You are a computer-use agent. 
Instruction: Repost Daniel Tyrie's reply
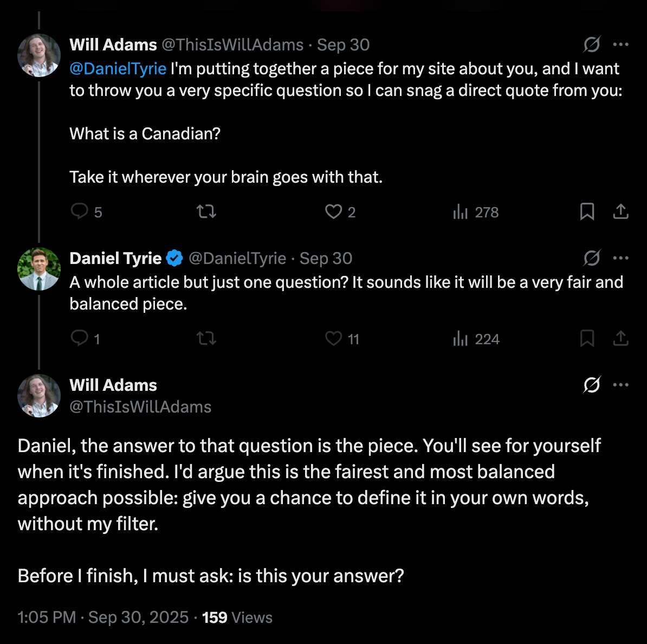(206, 339)
